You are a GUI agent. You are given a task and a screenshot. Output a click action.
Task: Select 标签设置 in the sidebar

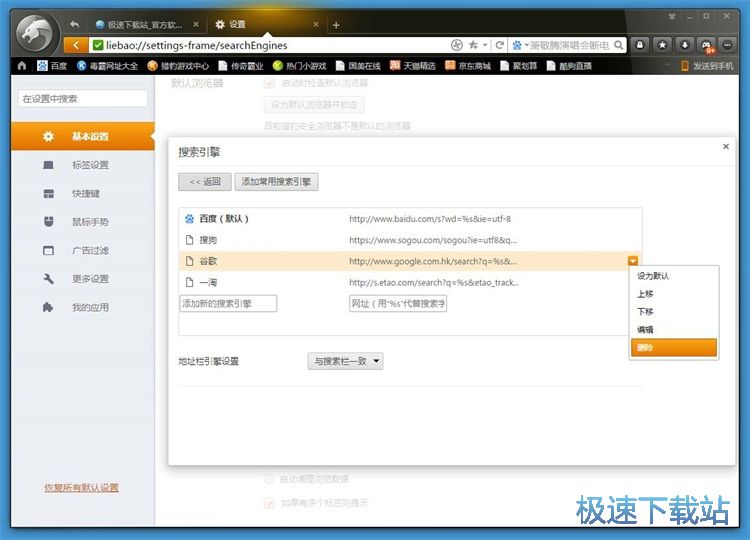83,165
